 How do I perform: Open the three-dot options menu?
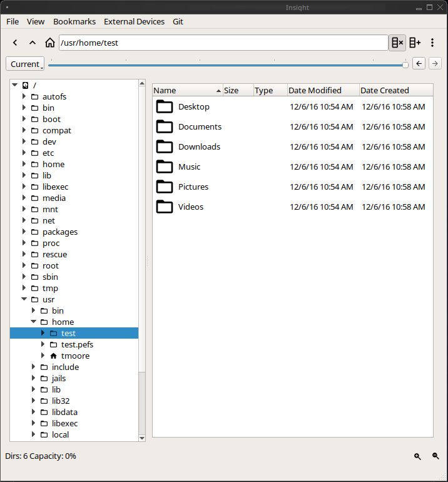pos(432,43)
